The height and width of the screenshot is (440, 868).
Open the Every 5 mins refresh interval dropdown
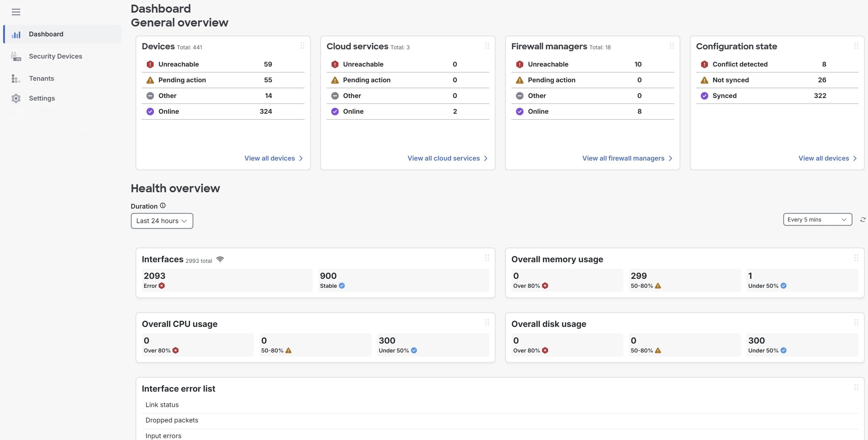(x=817, y=219)
